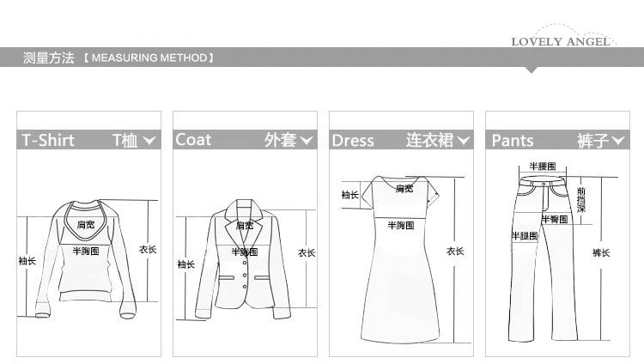644x364 pixels.
Task: Select the T-Shirt header label
Action: (47, 140)
